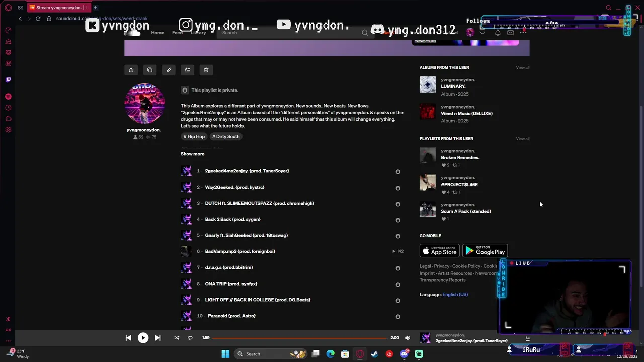644x362 pixels.
Task: Open LUMINARY. album cover thumbnail
Action: 428,84
